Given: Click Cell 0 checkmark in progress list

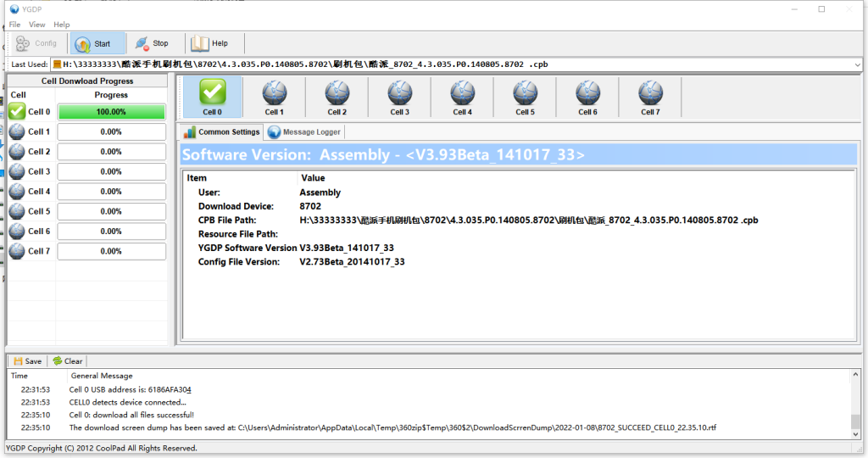Looking at the screenshot, I should pos(18,111).
